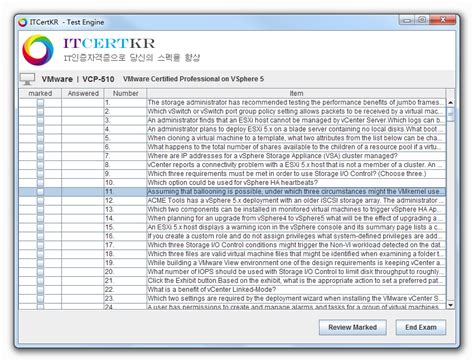474x362 pixels.
Task: Click the scrollbar up arrow
Action: (450, 102)
